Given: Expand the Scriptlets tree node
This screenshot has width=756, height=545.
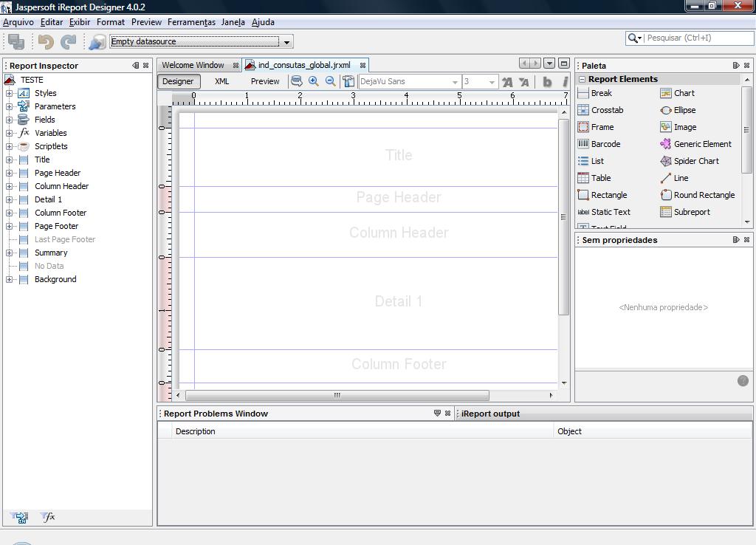Looking at the screenshot, I should [x=9, y=146].
